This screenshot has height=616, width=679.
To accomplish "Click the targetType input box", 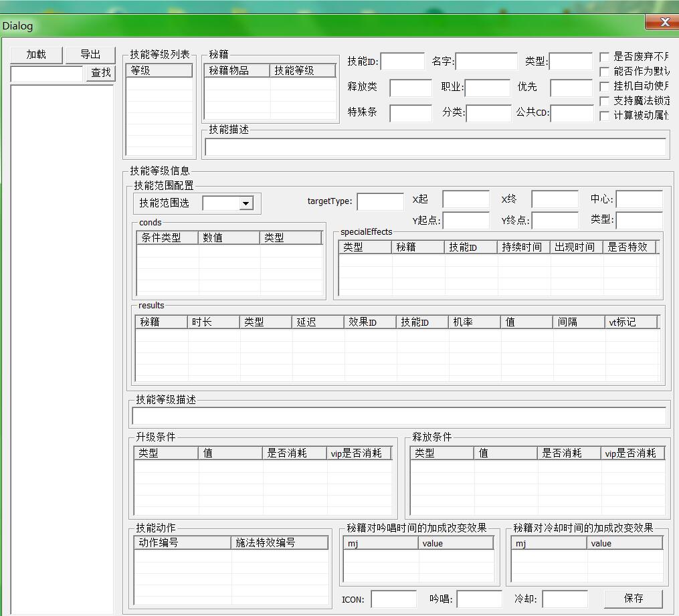I will [380, 201].
